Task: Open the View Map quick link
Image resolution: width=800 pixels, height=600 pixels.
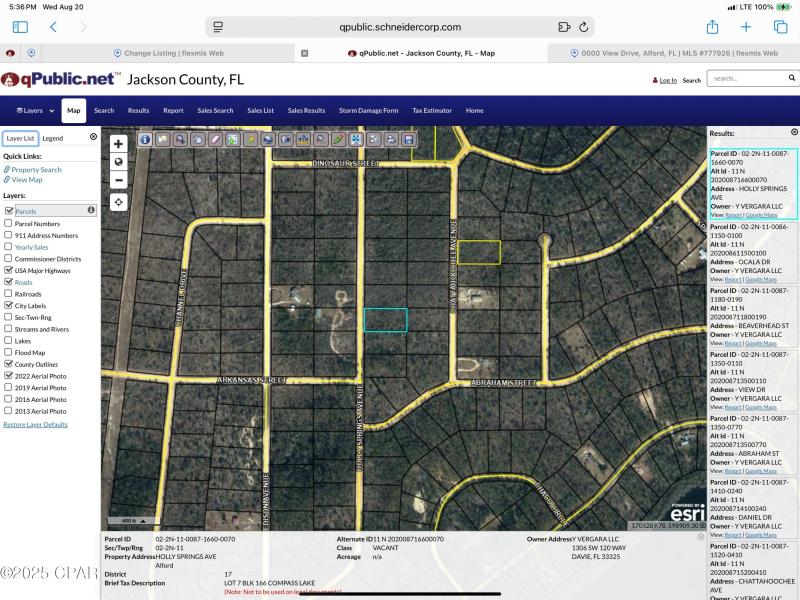Action: pos(27,180)
